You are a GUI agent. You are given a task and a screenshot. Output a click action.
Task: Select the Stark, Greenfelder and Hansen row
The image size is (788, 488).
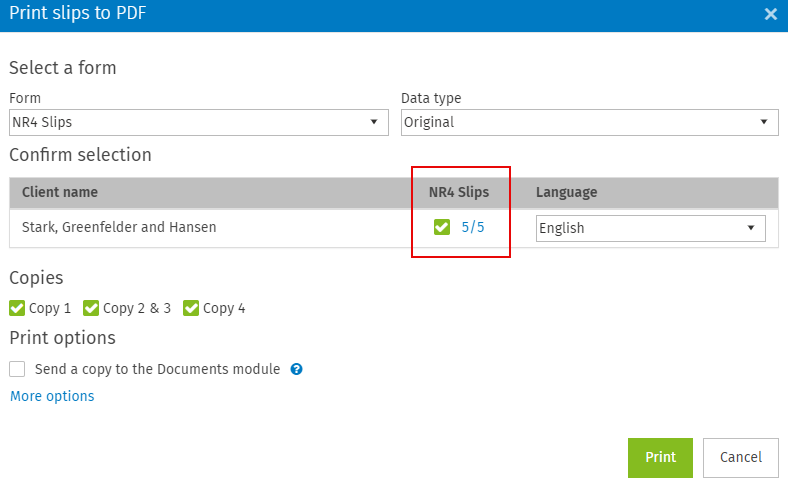point(119,228)
